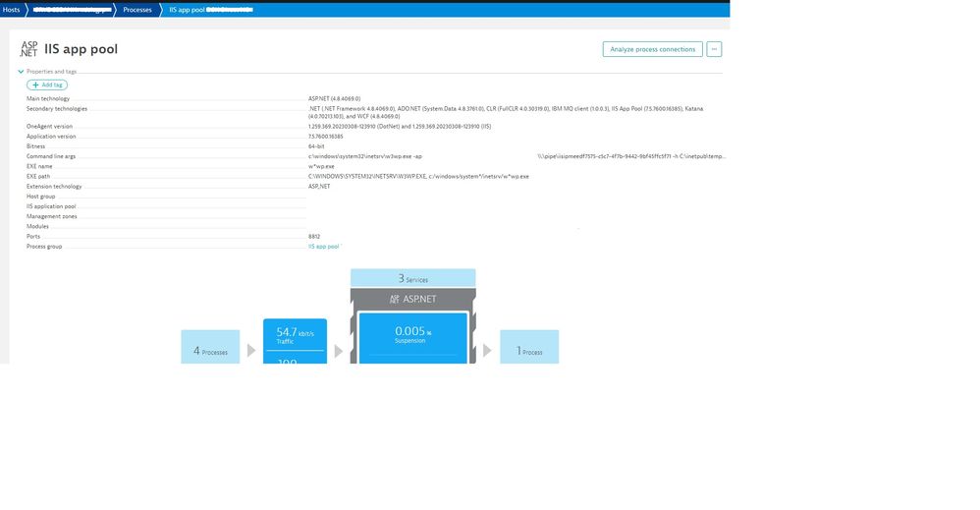Click the plus icon on Add tag
Viewport: 980px width, 510px height.
tap(36, 85)
